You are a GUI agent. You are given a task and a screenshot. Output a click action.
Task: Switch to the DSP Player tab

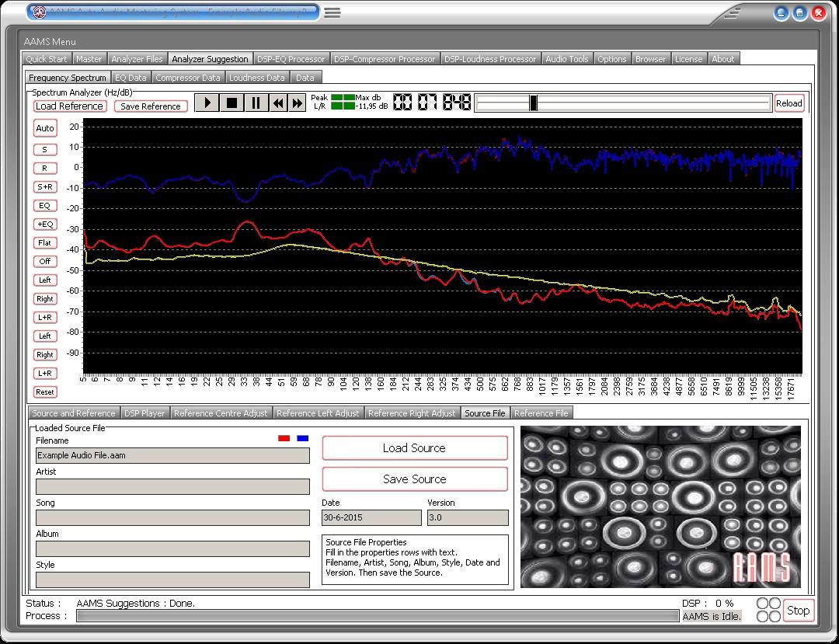click(x=144, y=413)
